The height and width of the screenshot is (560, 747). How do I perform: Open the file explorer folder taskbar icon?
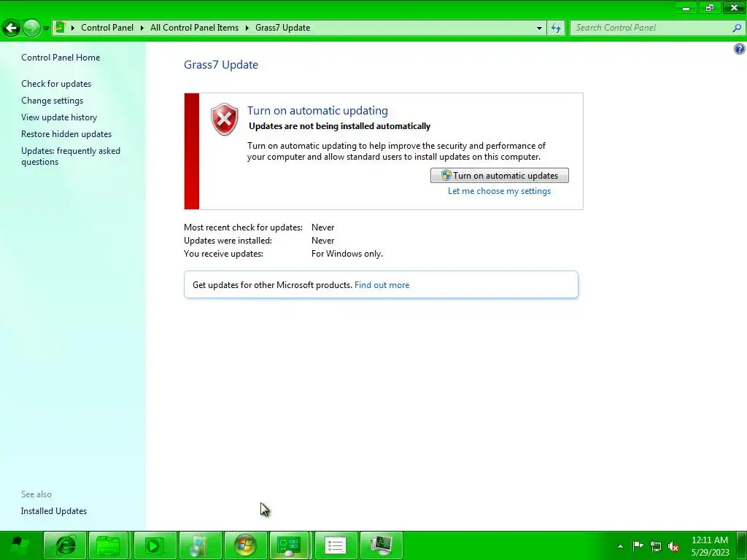[108, 545]
